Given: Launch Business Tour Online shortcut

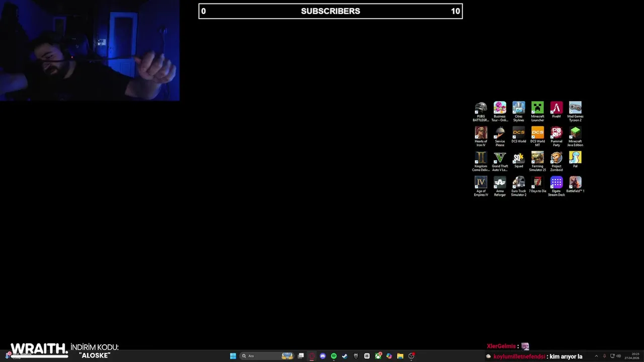Looking at the screenshot, I should [x=500, y=112].
